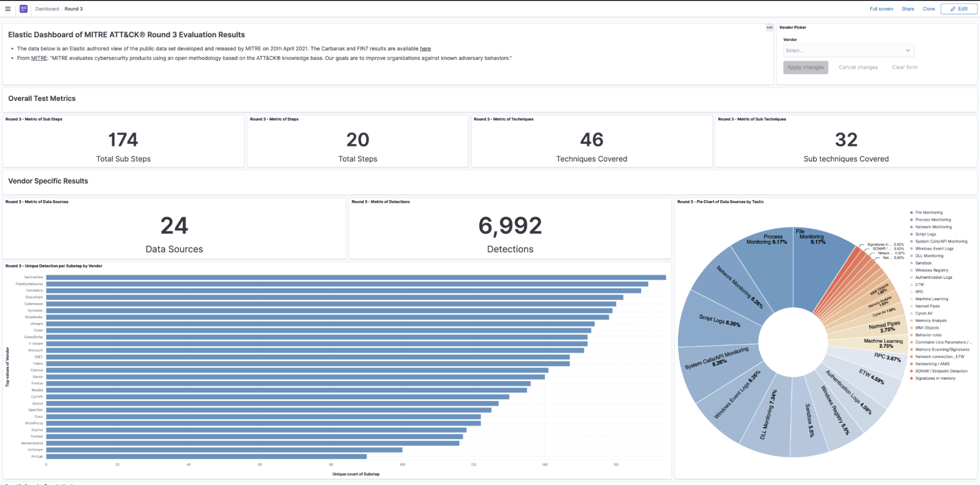Click Clear form button
980x485 pixels.
(904, 68)
